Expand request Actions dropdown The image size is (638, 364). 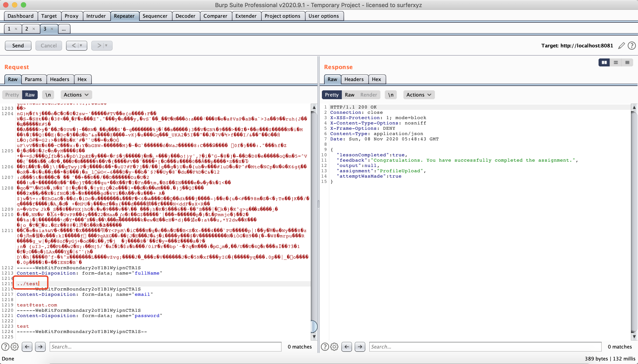76,95
